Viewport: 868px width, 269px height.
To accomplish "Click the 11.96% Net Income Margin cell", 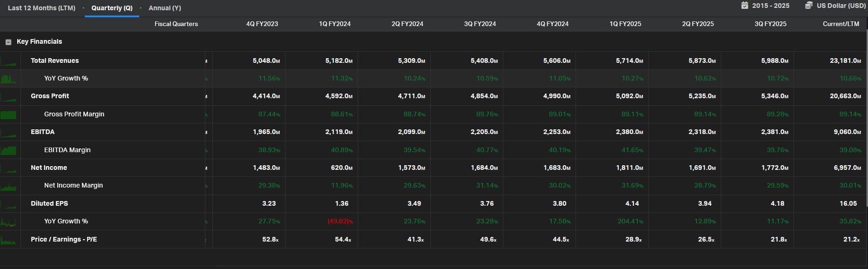I will (342, 185).
